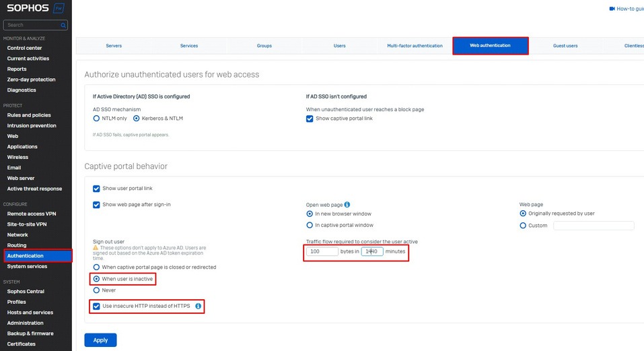Open Multi-factor authentication tab
644x351 pixels.
(x=415, y=46)
